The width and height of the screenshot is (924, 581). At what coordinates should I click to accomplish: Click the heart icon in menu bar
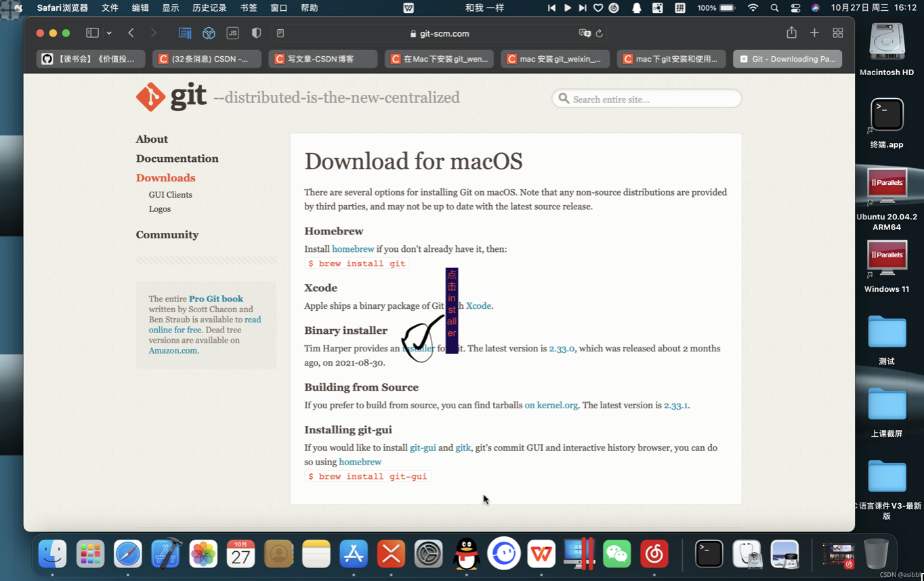point(598,8)
